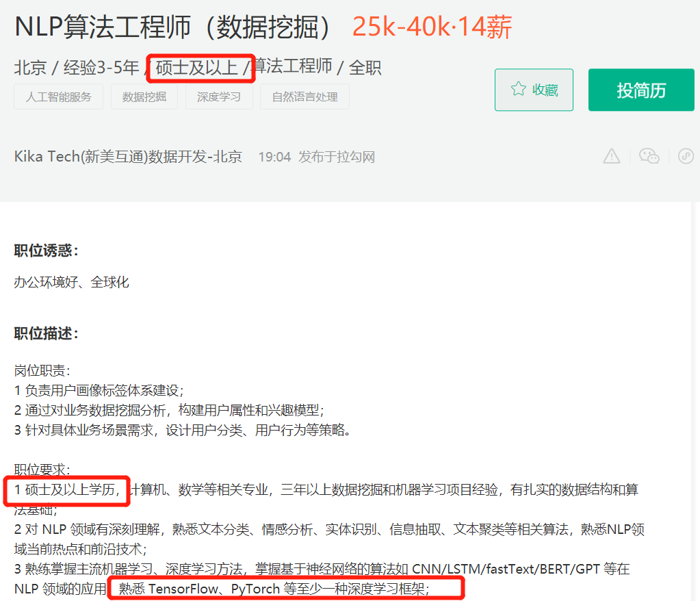This screenshot has width=700, height=601.
Task: Click the requirement 3 熟练掌握主流机器学习 line
Action: pos(322,570)
